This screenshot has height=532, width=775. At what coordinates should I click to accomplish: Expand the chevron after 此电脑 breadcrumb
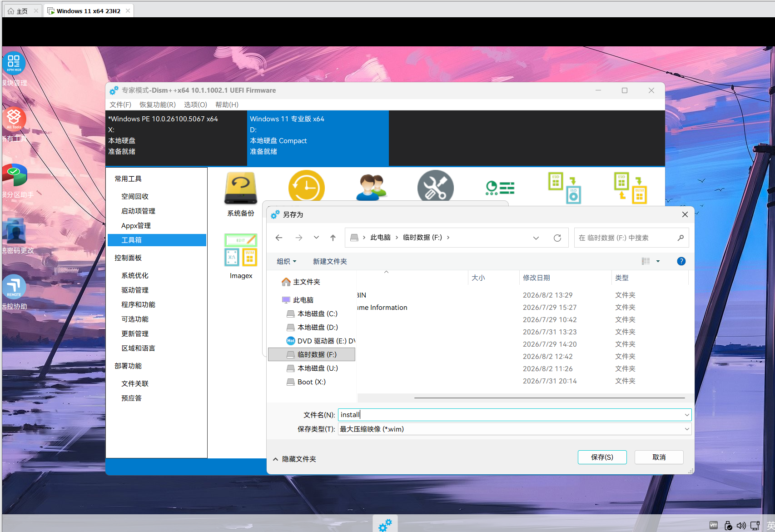(397, 238)
